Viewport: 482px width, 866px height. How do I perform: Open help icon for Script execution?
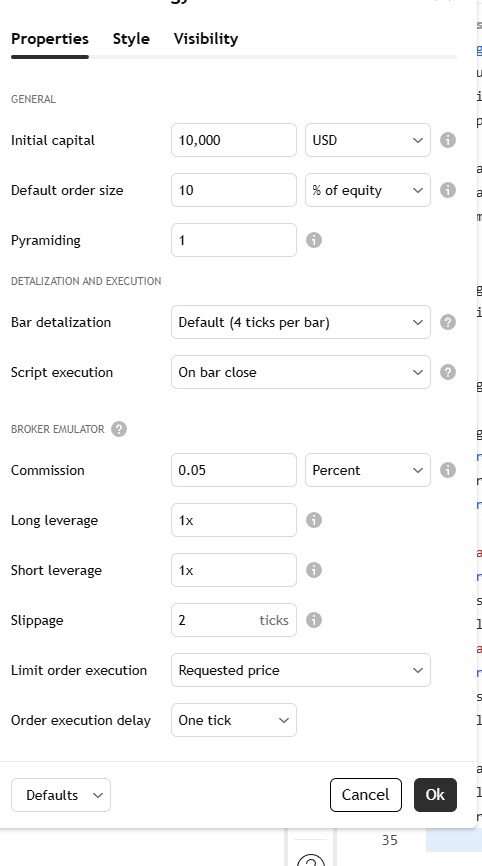[448, 372]
